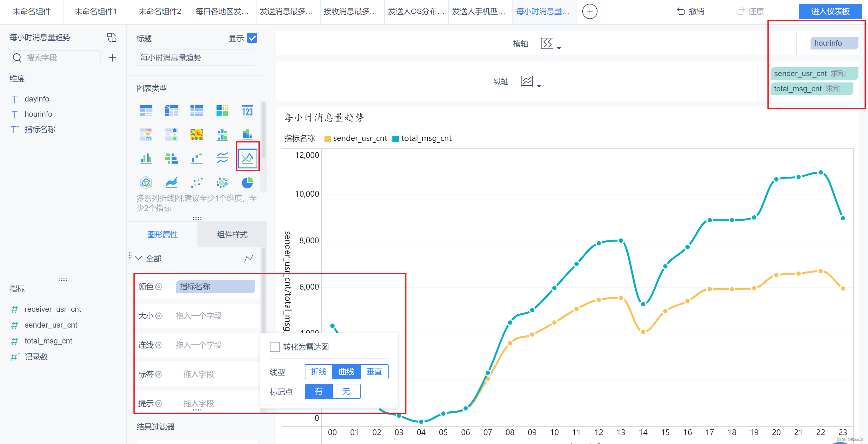The width and height of the screenshot is (868, 444).
Task: Select the scatter chart type
Action: [197, 182]
